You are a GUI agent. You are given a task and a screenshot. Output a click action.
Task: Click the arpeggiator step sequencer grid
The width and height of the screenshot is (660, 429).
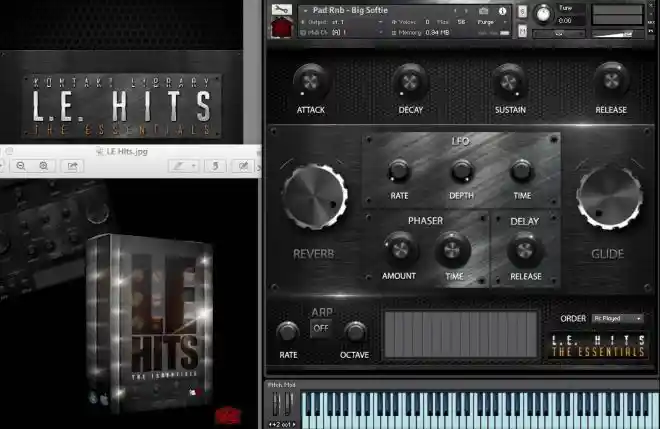(x=460, y=335)
